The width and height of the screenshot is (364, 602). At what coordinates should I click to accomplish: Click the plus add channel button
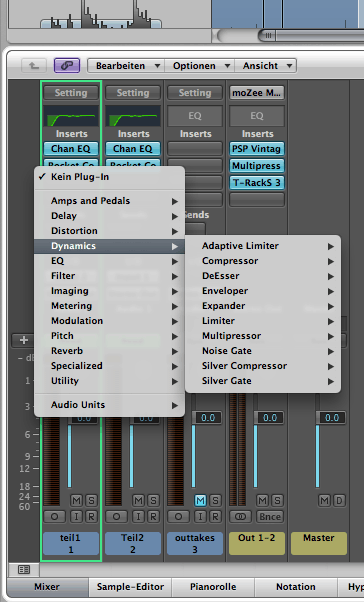point(24,340)
